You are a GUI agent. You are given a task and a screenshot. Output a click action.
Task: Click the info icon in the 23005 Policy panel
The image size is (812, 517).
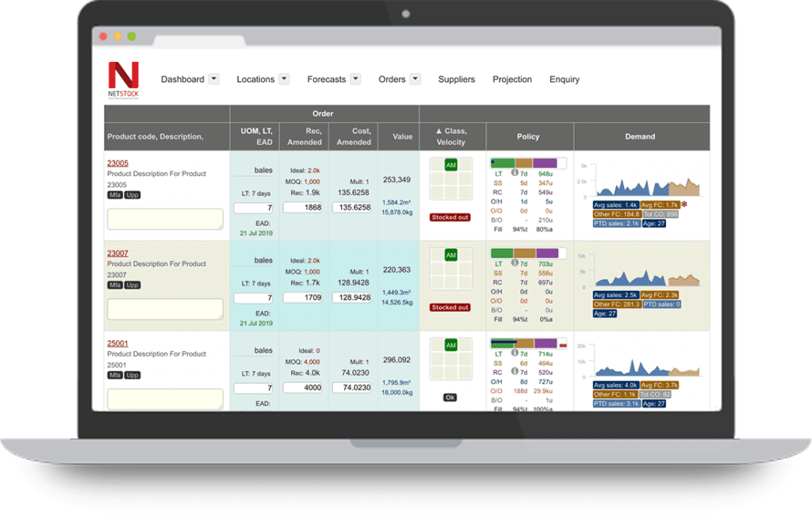(514, 173)
